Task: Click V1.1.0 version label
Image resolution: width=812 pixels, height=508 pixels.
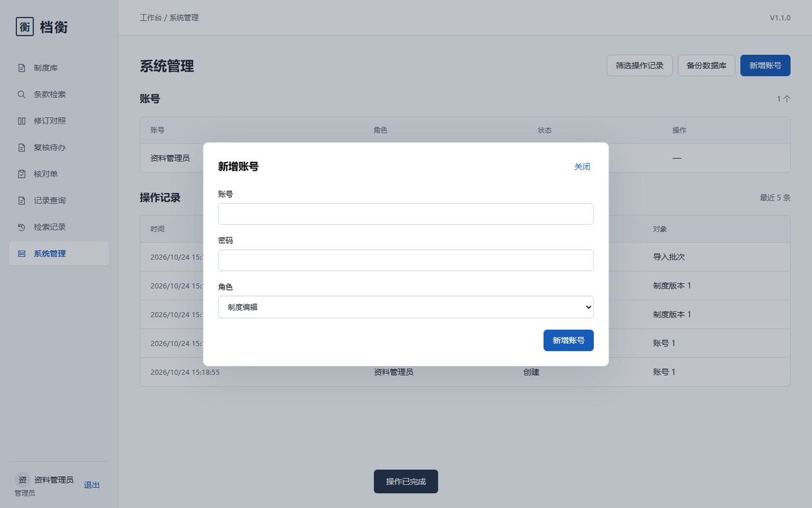Action: (x=780, y=17)
